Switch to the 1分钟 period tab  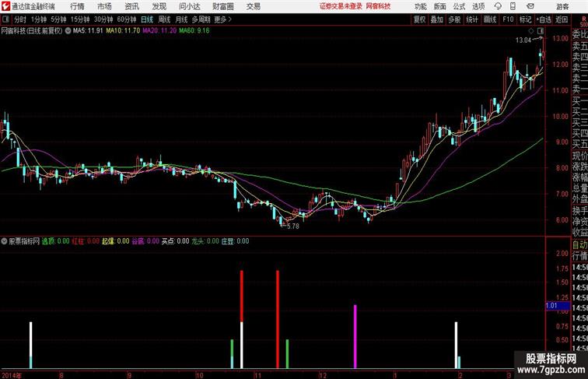coord(39,19)
